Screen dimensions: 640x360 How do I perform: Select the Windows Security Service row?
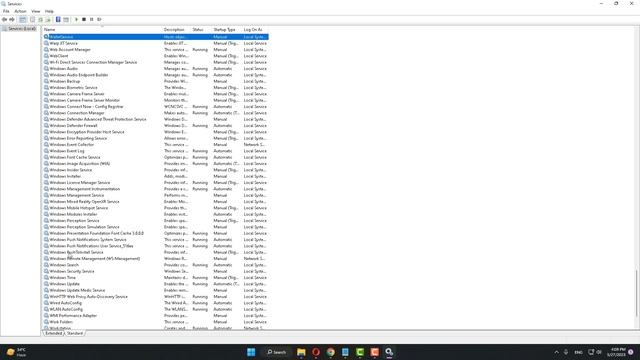click(x=156, y=271)
